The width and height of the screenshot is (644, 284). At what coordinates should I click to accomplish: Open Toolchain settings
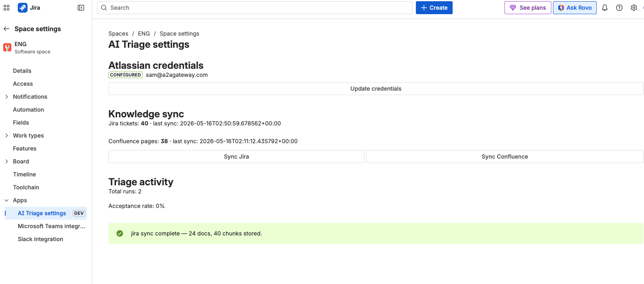coord(26,187)
